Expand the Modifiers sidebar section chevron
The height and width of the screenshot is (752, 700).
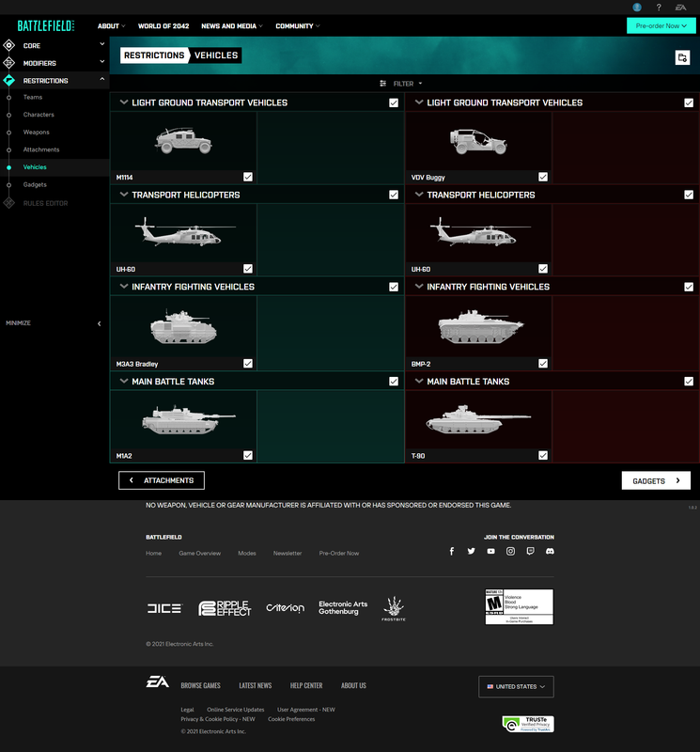101,61
